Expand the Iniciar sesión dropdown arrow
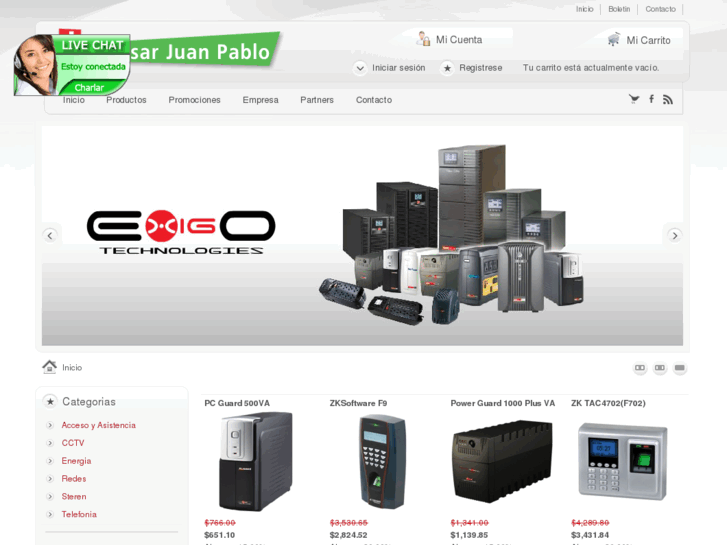The width and height of the screenshot is (727, 545). click(x=360, y=68)
